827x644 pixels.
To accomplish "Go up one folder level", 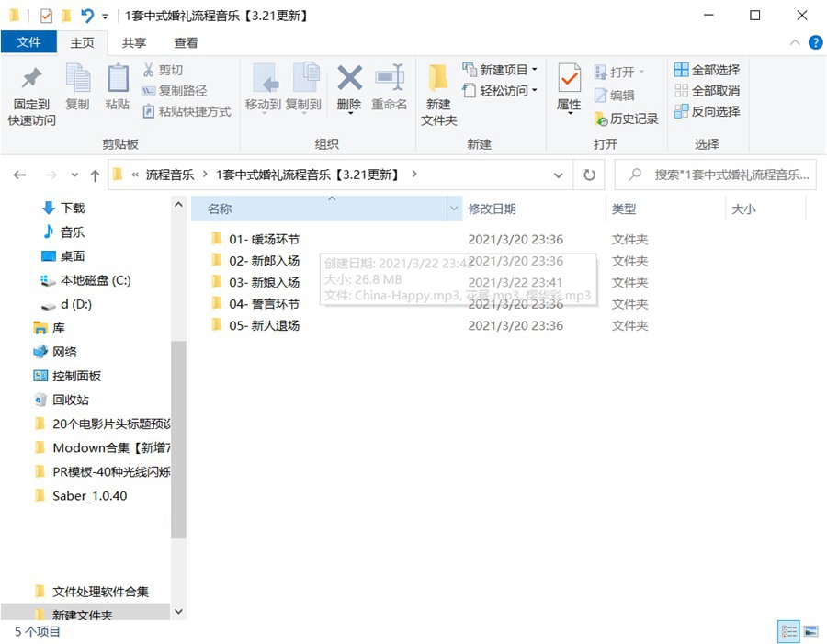I will click(x=95, y=175).
